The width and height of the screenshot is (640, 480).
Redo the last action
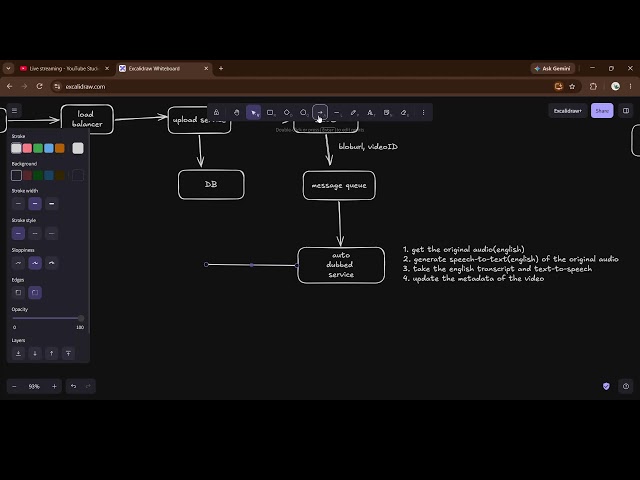click(88, 386)
